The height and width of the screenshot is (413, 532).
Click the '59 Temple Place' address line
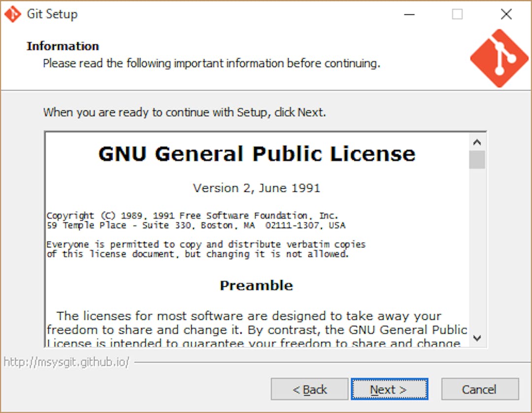pyautogui.click(x=196, y=225)
